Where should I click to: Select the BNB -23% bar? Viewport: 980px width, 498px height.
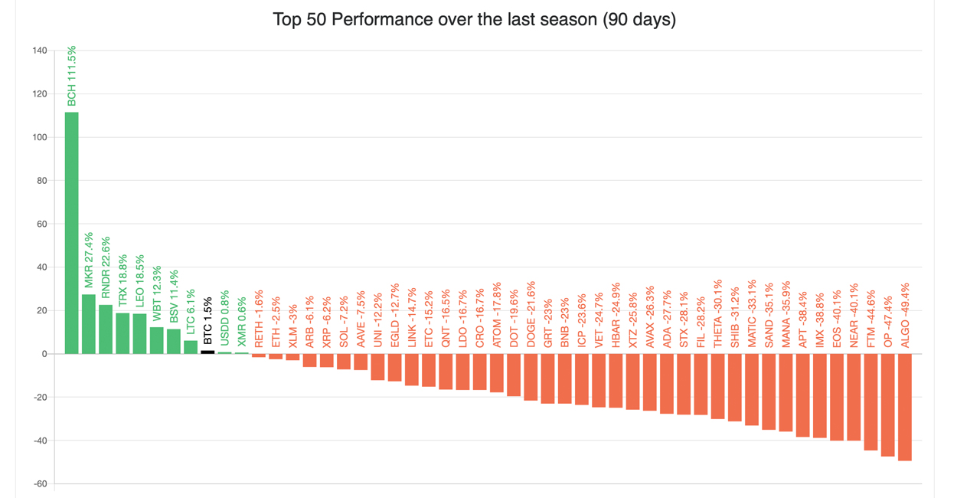tap(565, 378)
